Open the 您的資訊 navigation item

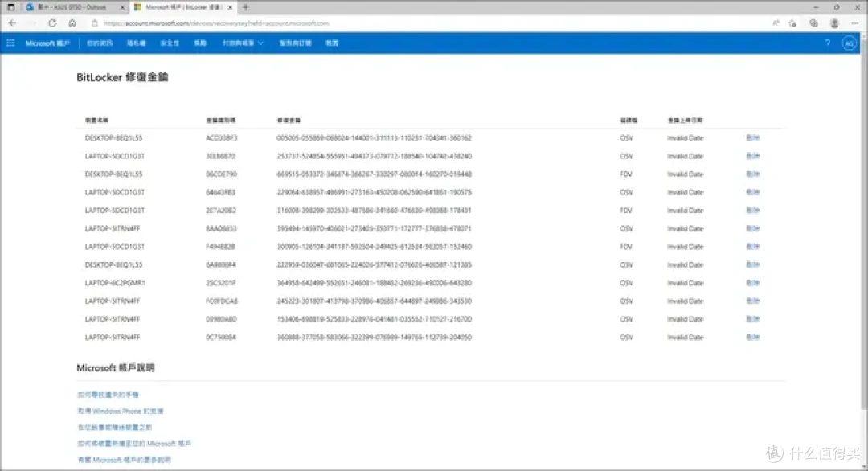click(100, 43)
